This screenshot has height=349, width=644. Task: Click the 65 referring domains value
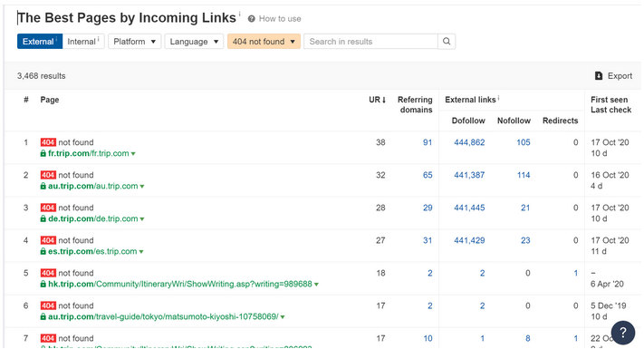coord(428,175)
